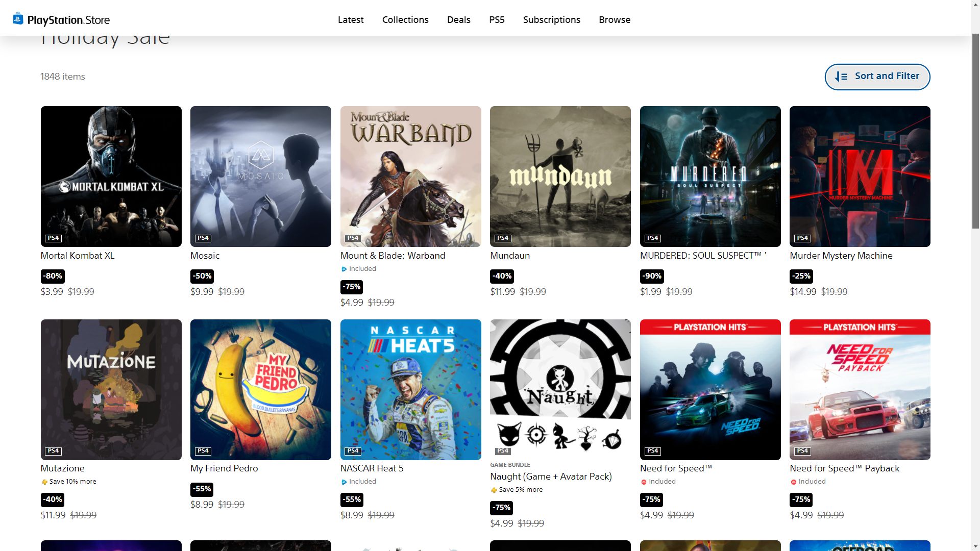Click PS4 badge on Mortal Kombat XL cover
Screen dimensions: 980x551
(x=54, y=238)
